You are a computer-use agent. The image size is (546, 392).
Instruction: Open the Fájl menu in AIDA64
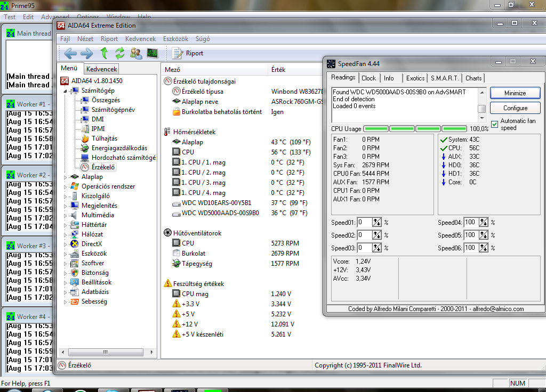click(x=65, y=39)
